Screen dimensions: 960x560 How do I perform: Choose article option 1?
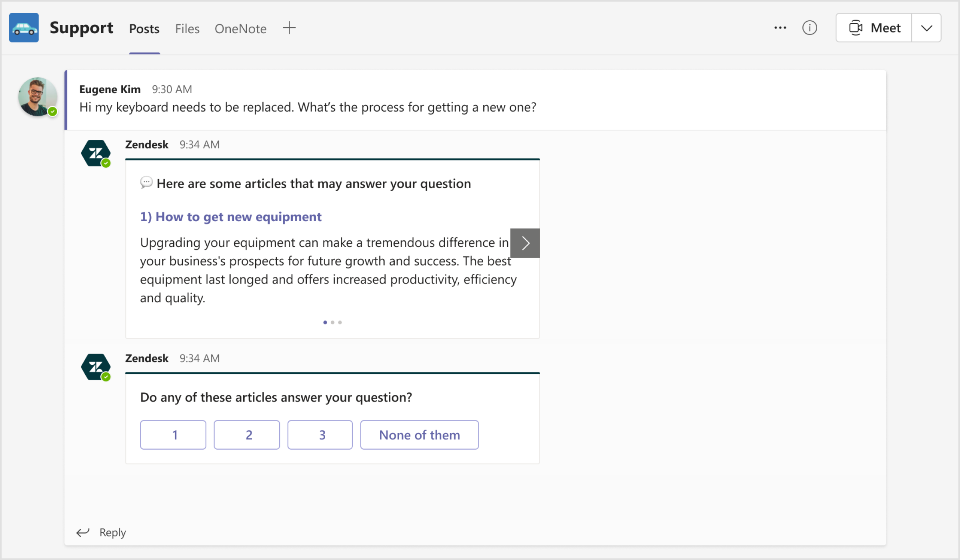(173, 434)
